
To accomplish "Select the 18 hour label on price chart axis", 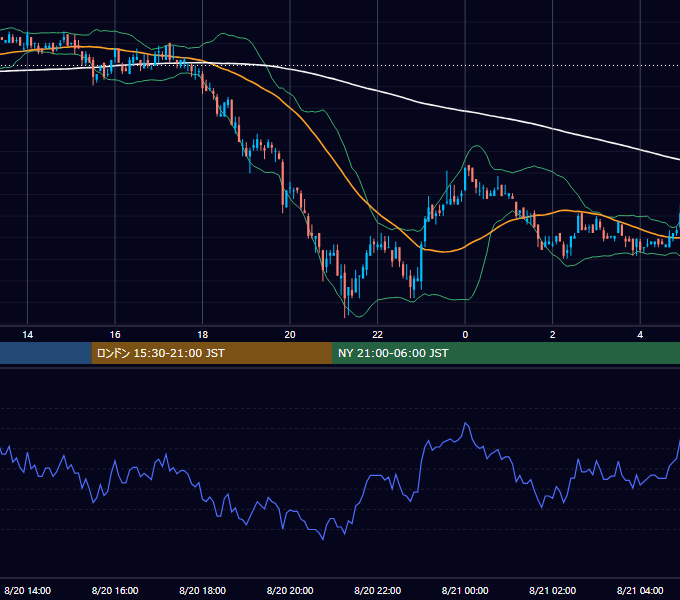I will tap(203, 335).
